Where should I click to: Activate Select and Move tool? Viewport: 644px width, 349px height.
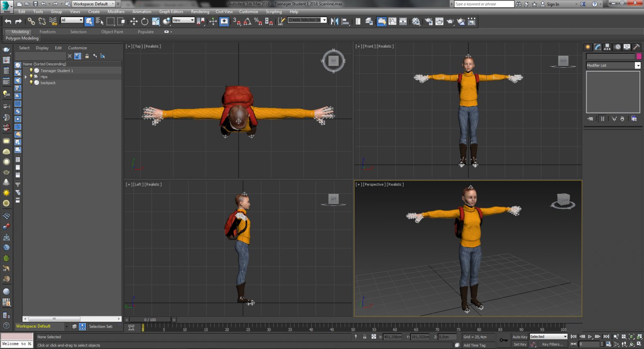pyautogui.click(x=134, y=21)
